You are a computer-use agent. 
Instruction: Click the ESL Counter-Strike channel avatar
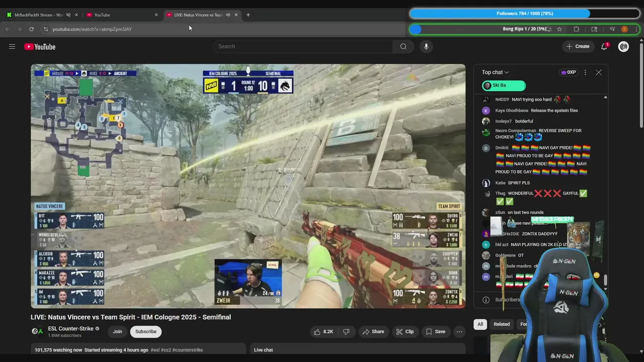click(x=37, y=331)
